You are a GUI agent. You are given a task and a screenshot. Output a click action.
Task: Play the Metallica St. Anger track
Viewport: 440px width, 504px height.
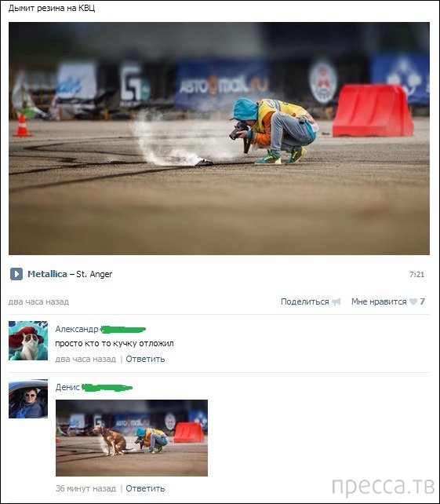[x=16, y=274]
